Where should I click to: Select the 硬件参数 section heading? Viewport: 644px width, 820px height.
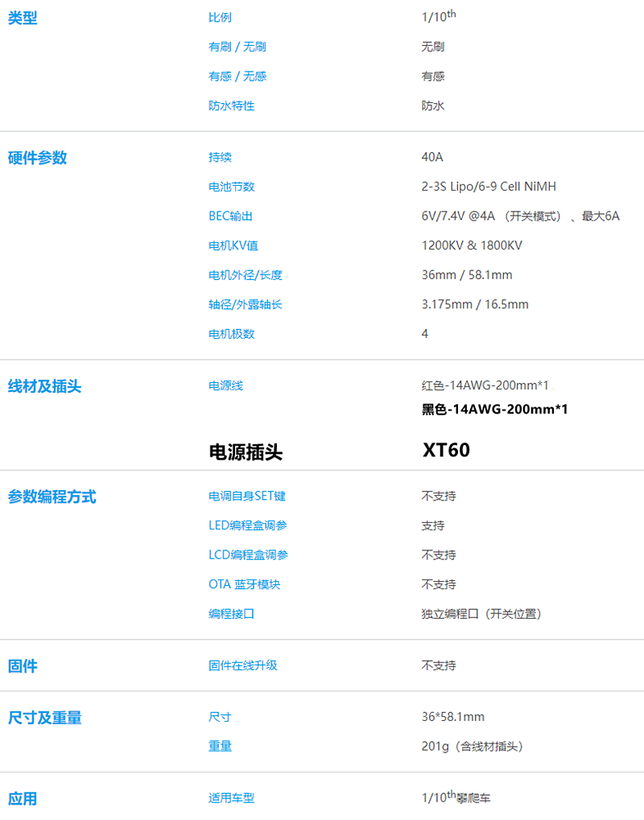pyautogui.click(x=37, y=158)
